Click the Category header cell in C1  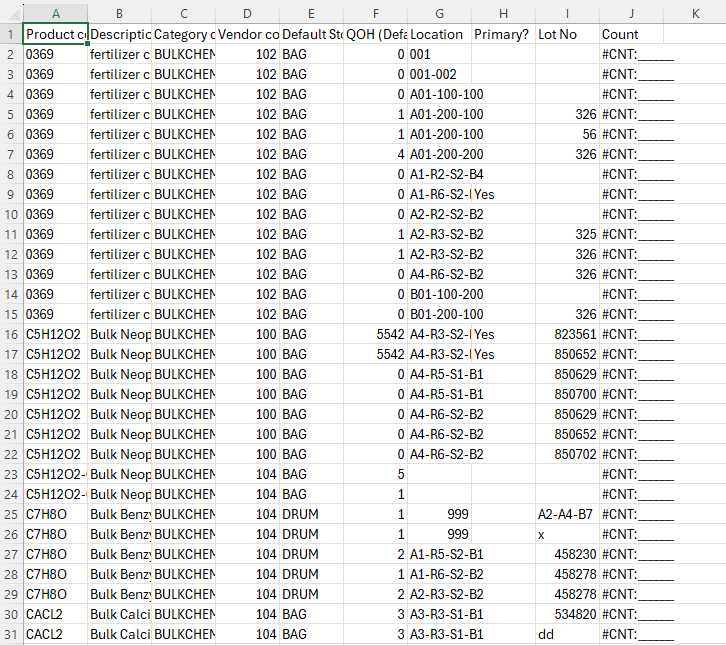[183, 34]
